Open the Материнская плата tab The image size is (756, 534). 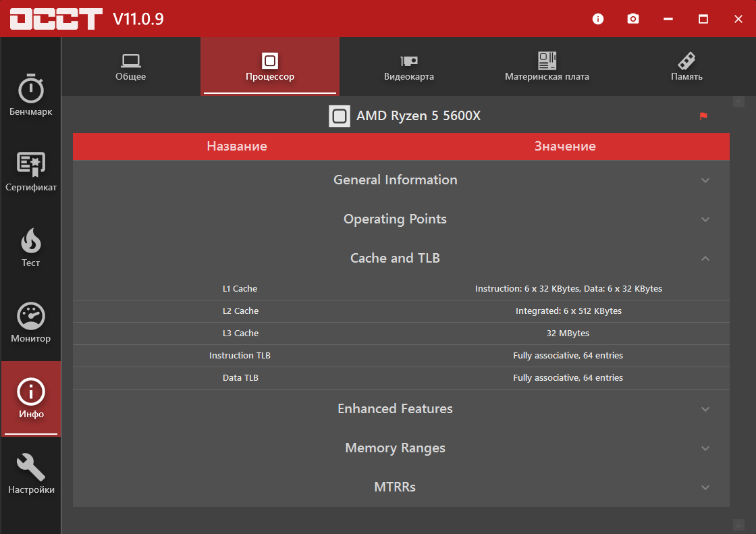pos(547,67)
